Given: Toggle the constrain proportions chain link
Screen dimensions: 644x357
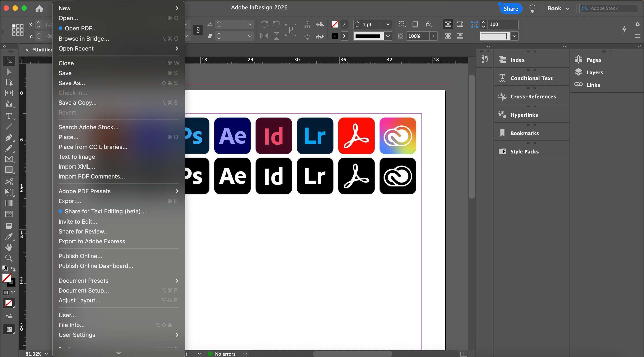Looking at the screenshot, I should point(198,30).
